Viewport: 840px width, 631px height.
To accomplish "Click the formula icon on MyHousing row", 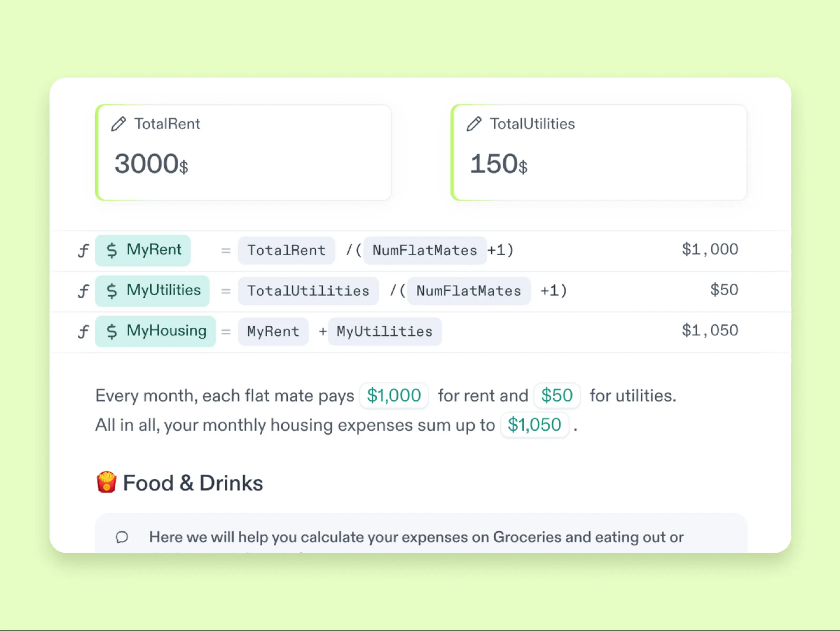I will pos(83,332).
